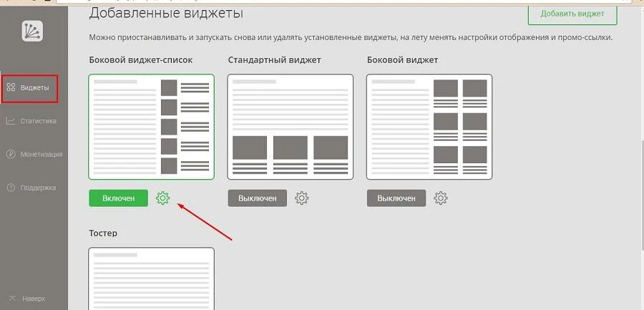This screenshot has width=644, height=310.
Task: Toggle Выключен under Боковой виджет
Action: [x=396, y=198]
